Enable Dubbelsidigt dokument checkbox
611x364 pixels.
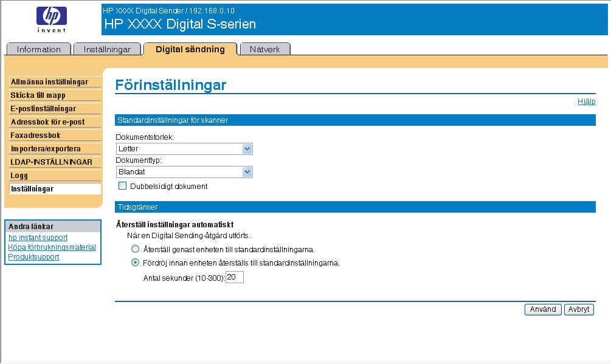pyautogui.click(x=122, y=186)
